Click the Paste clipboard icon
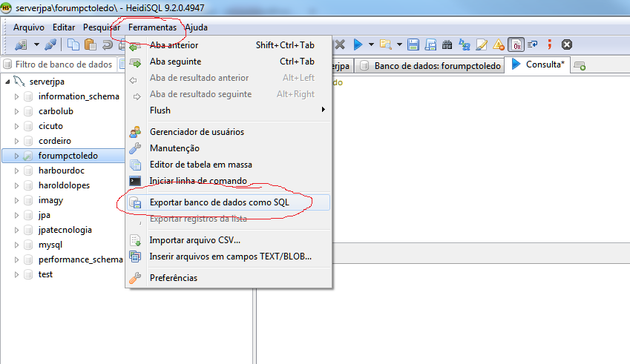 point(90,44)
